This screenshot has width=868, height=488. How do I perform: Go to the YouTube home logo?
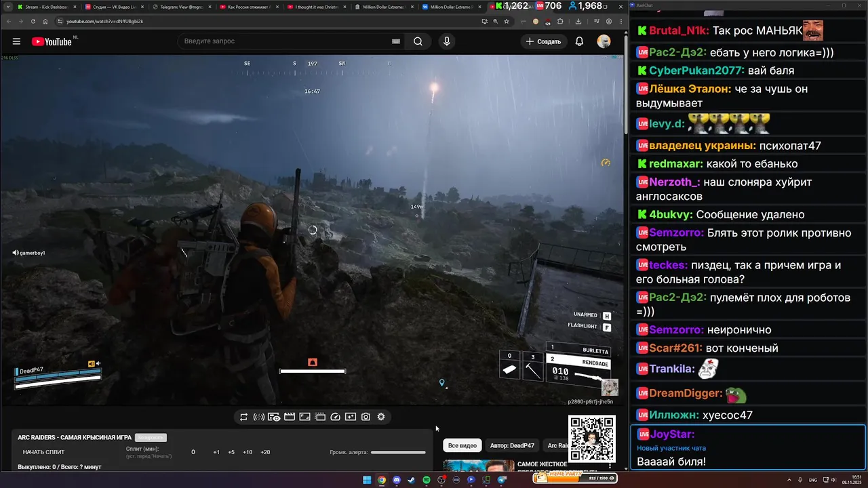52,41
